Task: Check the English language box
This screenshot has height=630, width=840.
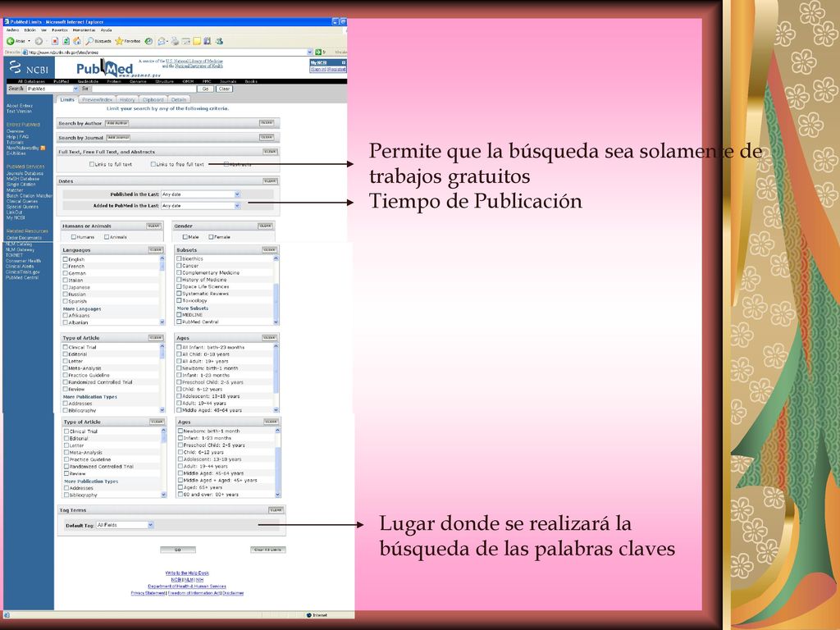Action: pyautogui.click(x=66, y=259)
